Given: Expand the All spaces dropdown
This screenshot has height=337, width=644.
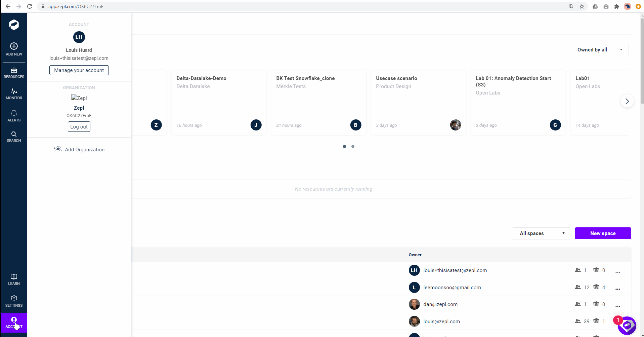Looking at the screenshot, I should pyautogui.click(x=541, y=233).
